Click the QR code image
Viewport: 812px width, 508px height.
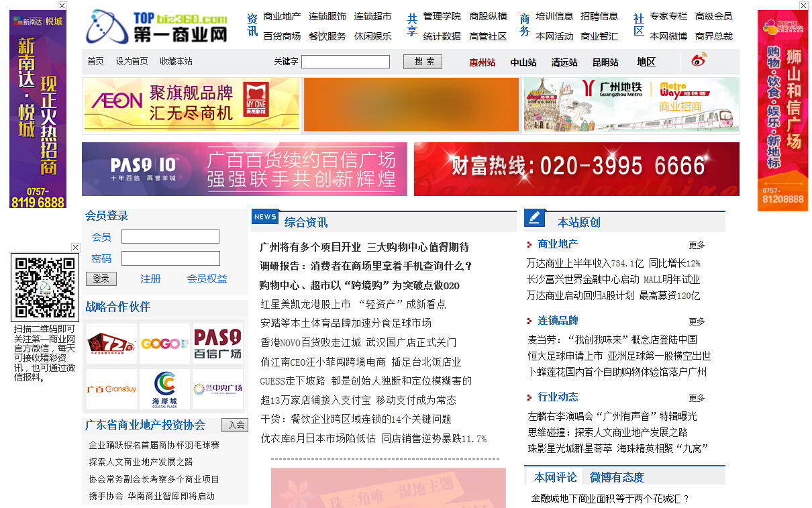45,288
